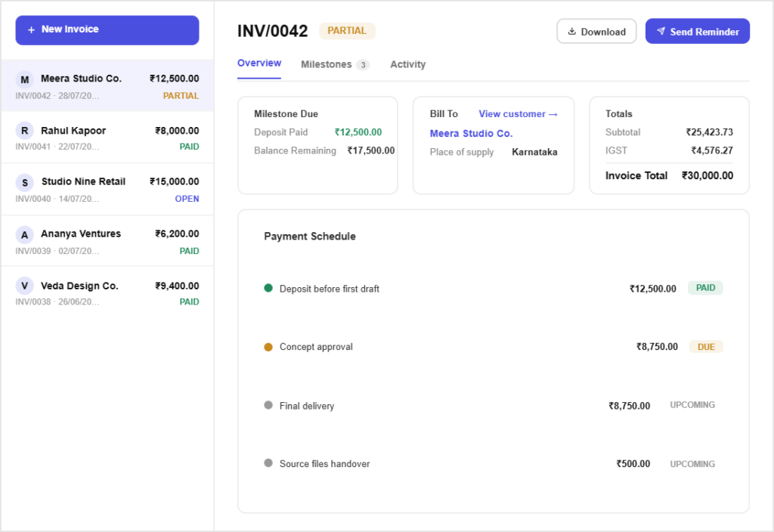Select the Meera Studio Co. invoice row
Viewport: 774px width, 532px height.
(x=107, y=85)
